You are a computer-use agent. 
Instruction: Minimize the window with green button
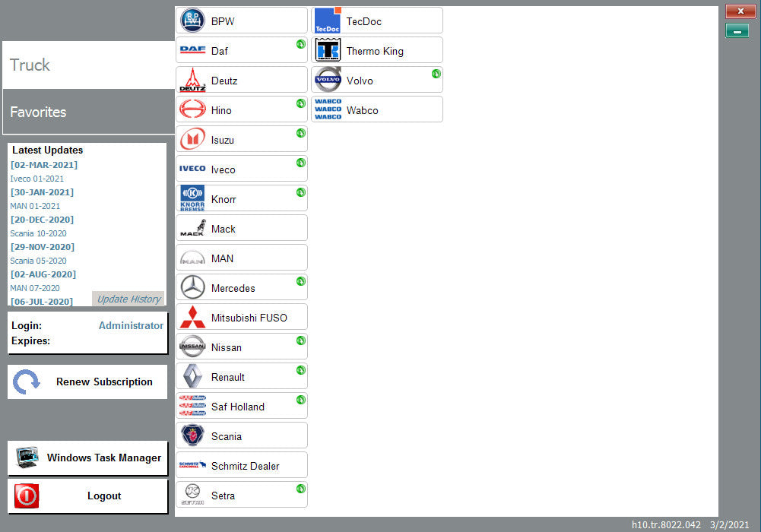[737, 30]
